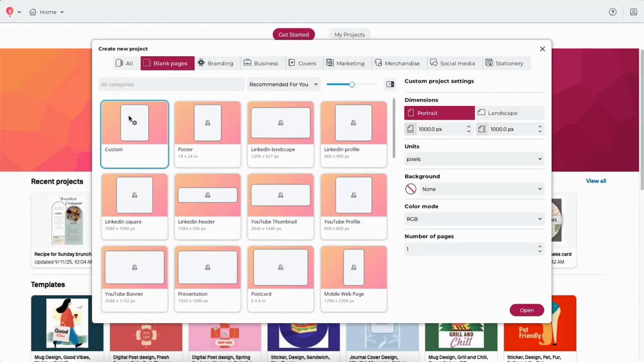Click the no-background swatch icon
Viewport: 644px width, 362px height.
click(410, 189)
